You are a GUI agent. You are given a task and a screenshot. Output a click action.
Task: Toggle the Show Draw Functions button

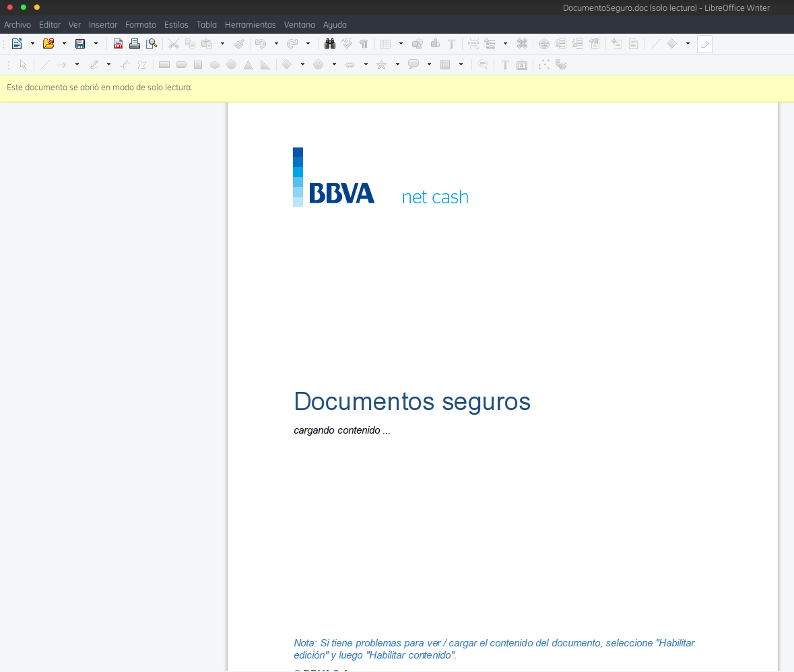pos(704,44)
